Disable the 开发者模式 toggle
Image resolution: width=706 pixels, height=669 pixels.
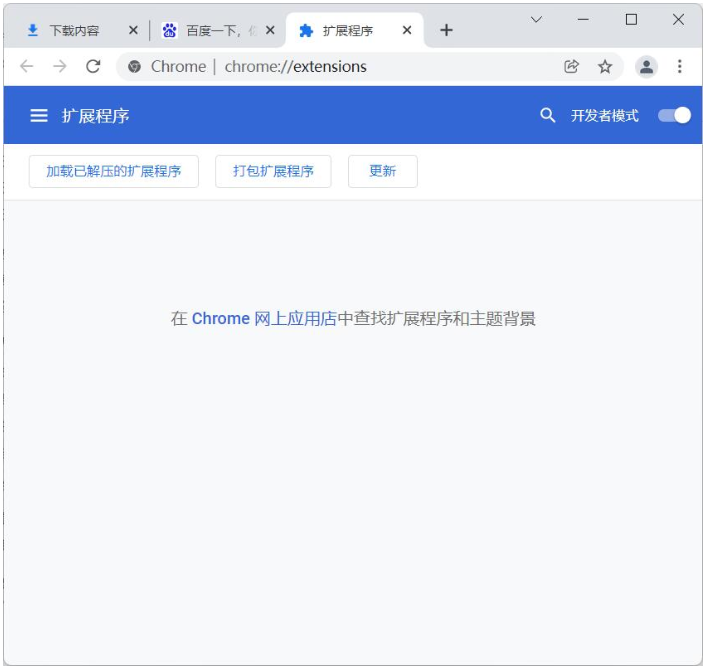pos(674,116)
